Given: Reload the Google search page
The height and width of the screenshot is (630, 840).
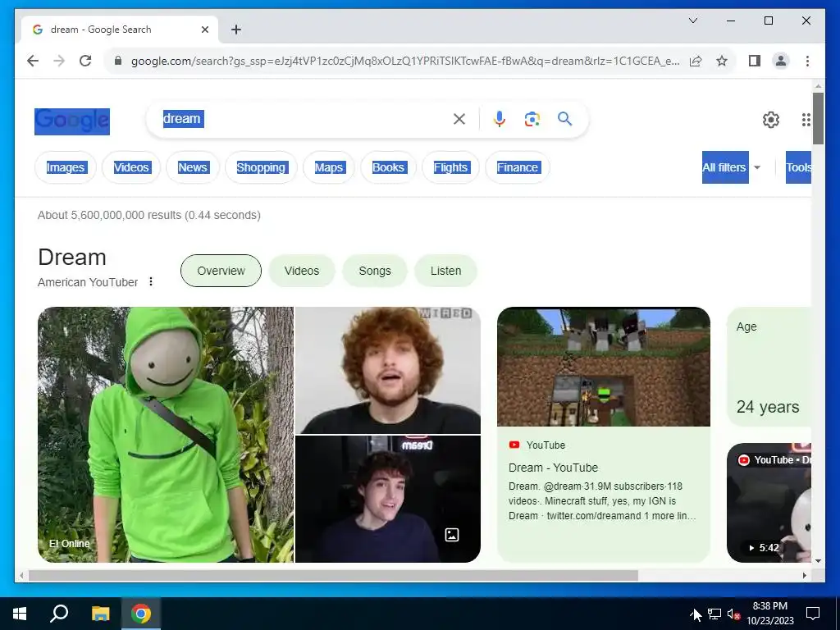Looking at the screenshot, I should pos(85,61).
